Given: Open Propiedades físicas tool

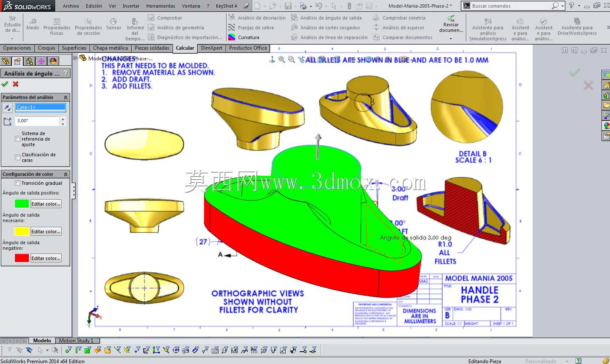Looking at the screenshot, I should pos(57,27).
